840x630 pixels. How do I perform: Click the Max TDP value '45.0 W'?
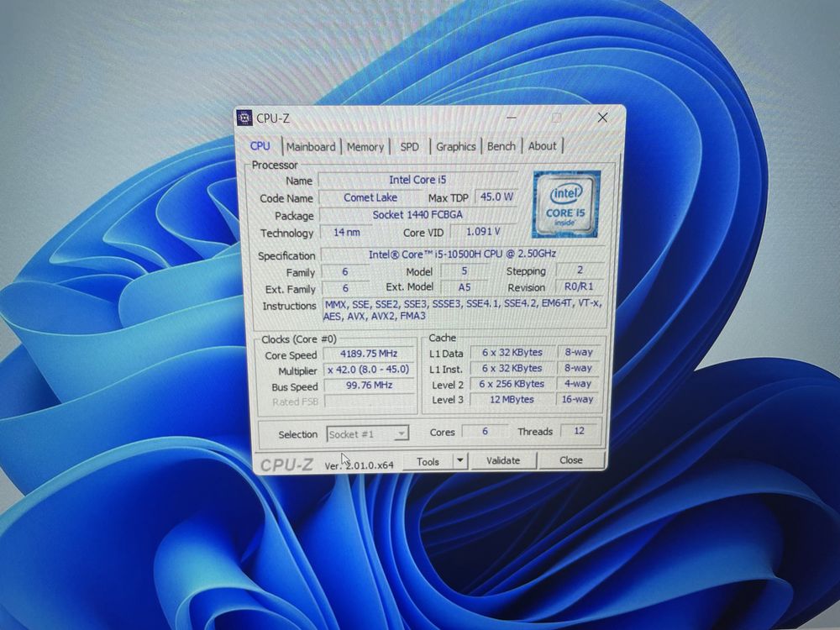[496, 197]
